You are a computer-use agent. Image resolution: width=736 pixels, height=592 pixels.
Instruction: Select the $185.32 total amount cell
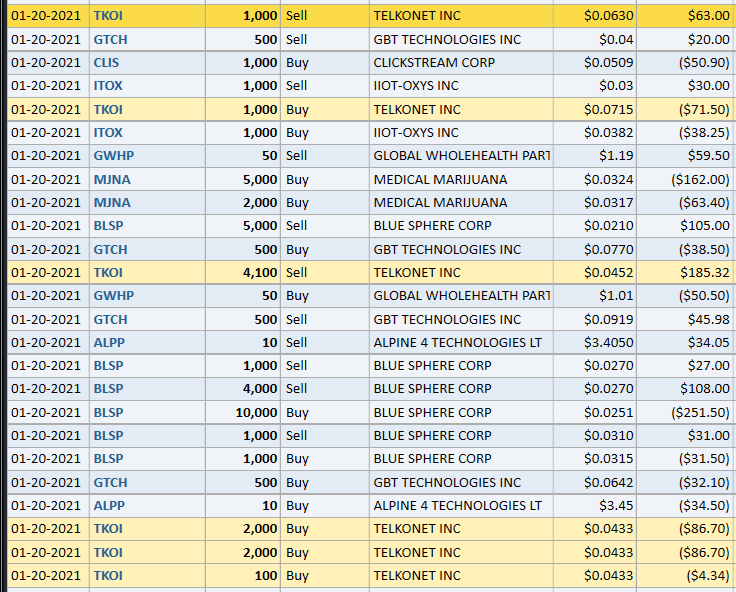tap(685, 272)
